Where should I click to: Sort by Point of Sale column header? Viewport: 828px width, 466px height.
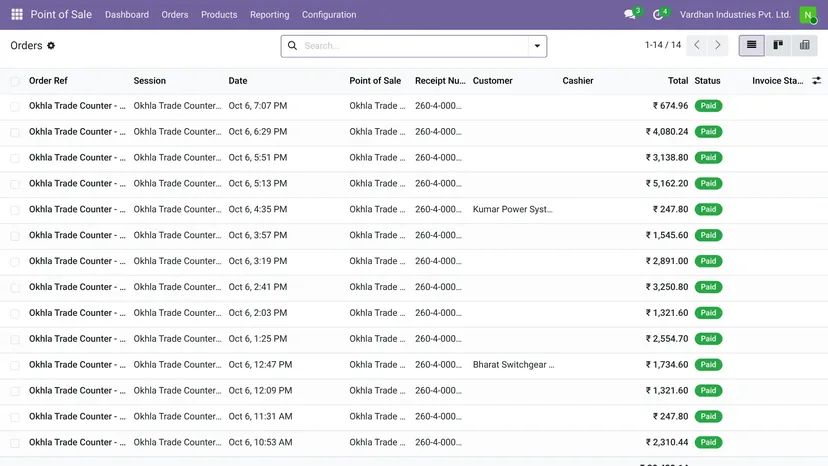tap(375, 81)
